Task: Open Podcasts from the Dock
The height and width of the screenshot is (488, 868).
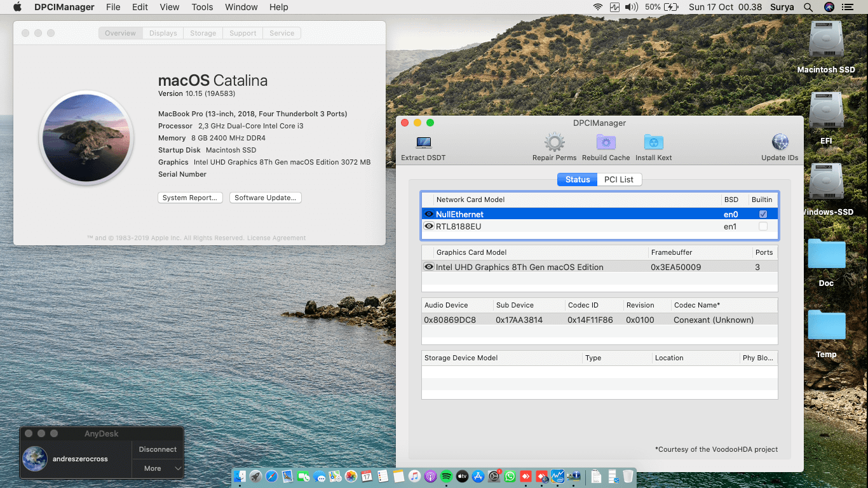Action: [430, 476]
